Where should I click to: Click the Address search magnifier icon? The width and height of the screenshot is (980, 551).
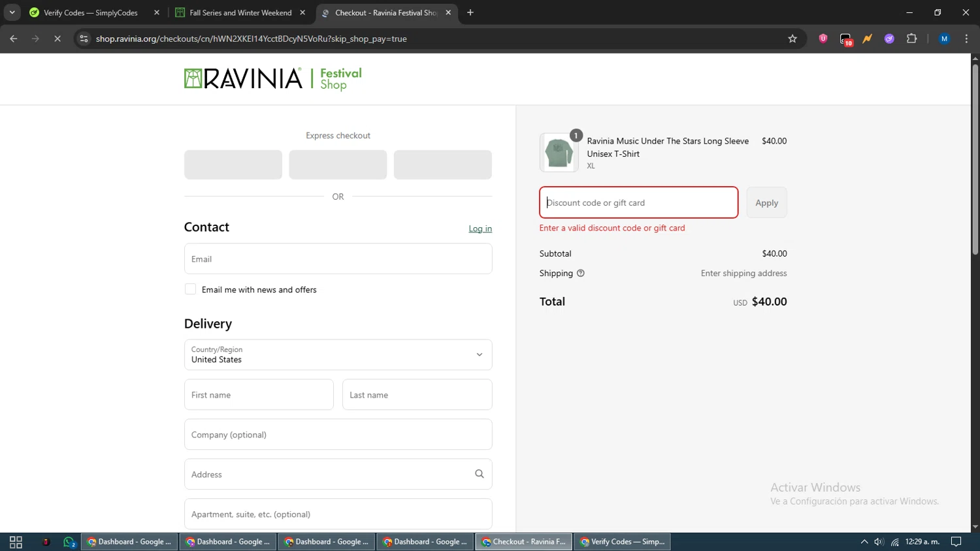click(x=480, y=474)
